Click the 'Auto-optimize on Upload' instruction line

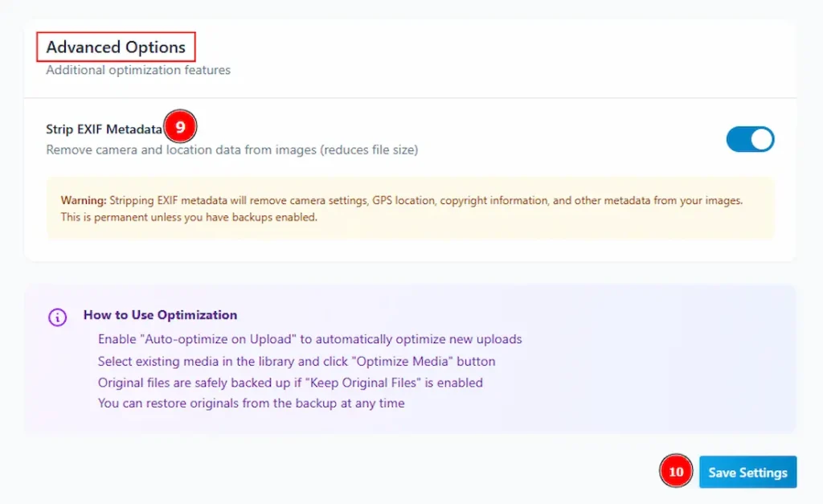point(309,339)
